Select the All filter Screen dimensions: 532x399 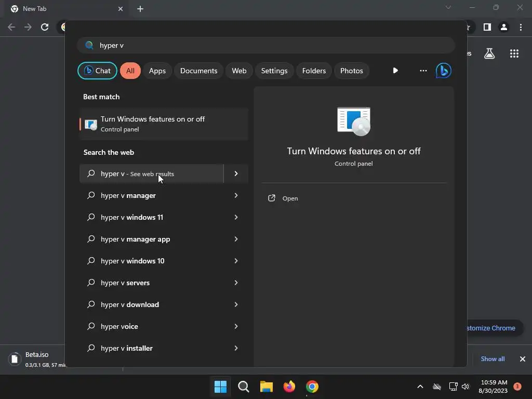coord(130,71)
